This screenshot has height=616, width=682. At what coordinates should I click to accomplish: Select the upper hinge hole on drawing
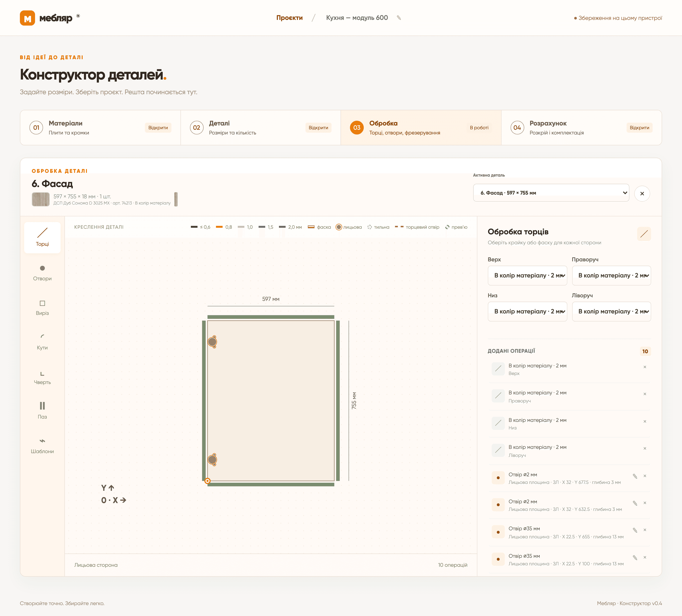pyautogui.click(x=212, y=342)
